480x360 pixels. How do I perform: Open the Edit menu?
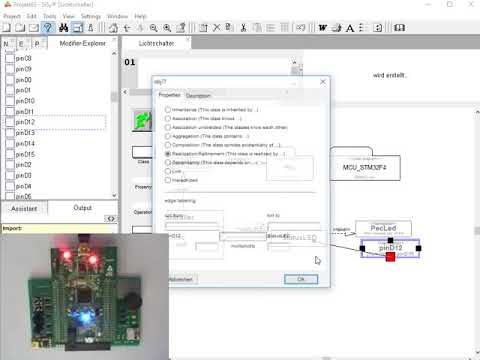tap(32, 16)
